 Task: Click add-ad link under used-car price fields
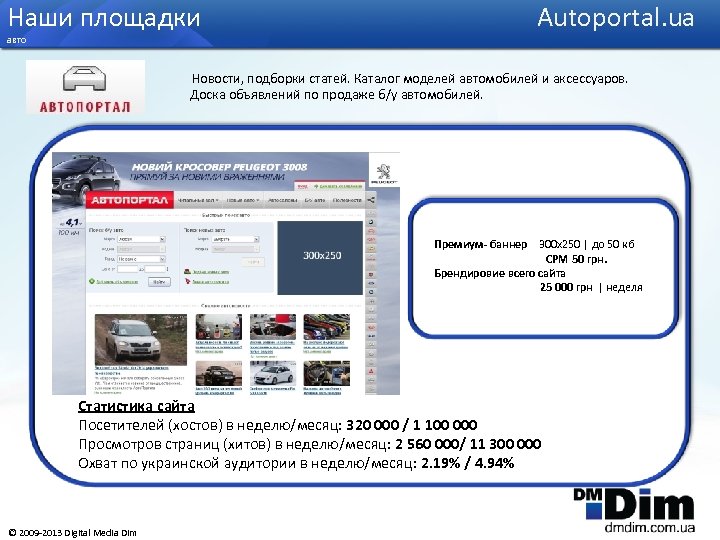point(117,281)
